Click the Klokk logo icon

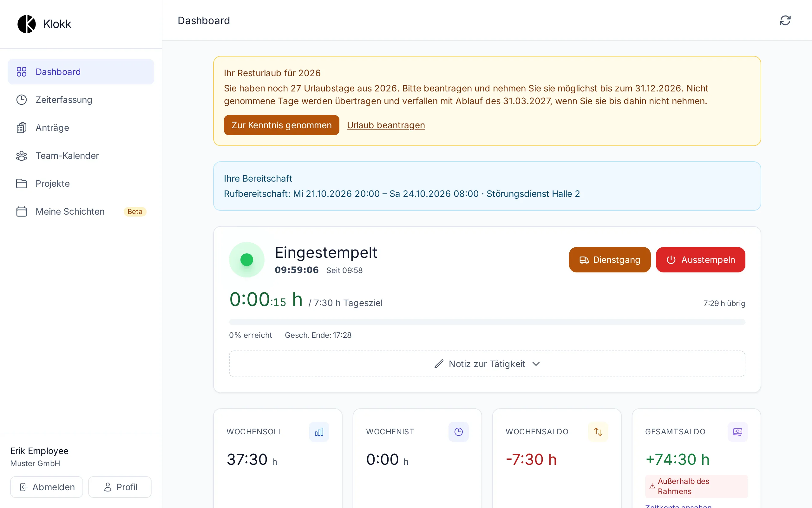(x=27, y=24)
